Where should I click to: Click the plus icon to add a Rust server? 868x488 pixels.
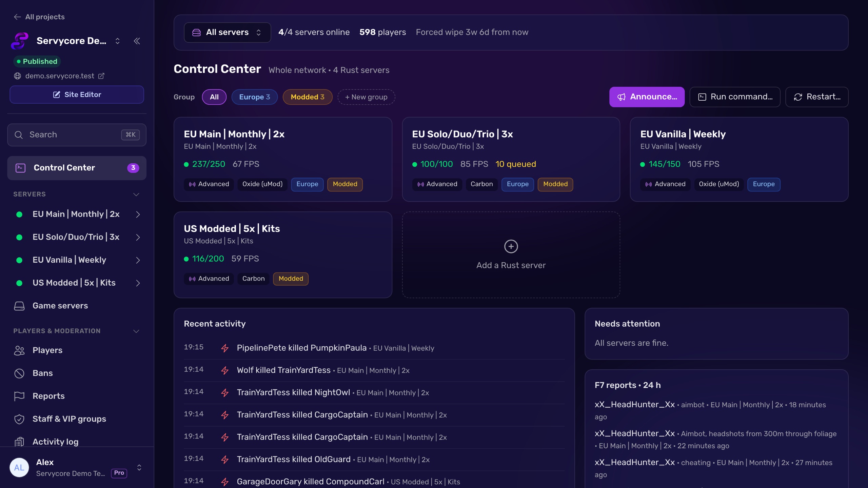click(511, 246)
